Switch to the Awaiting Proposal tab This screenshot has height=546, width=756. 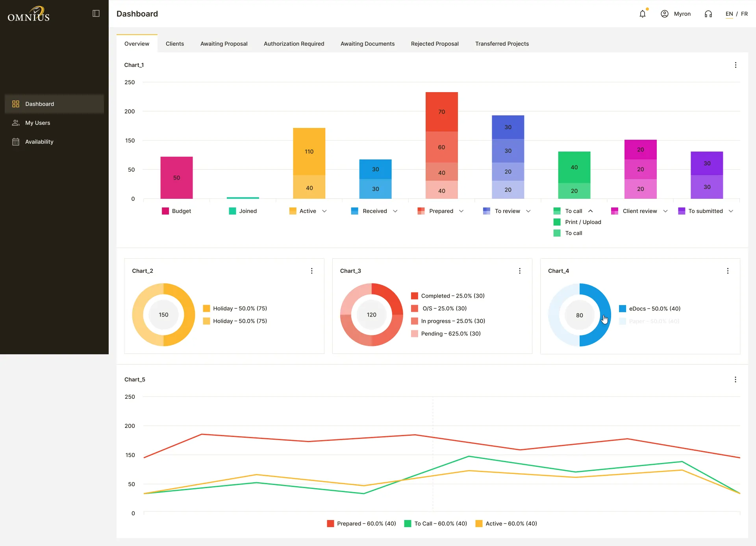coord(224,44)
